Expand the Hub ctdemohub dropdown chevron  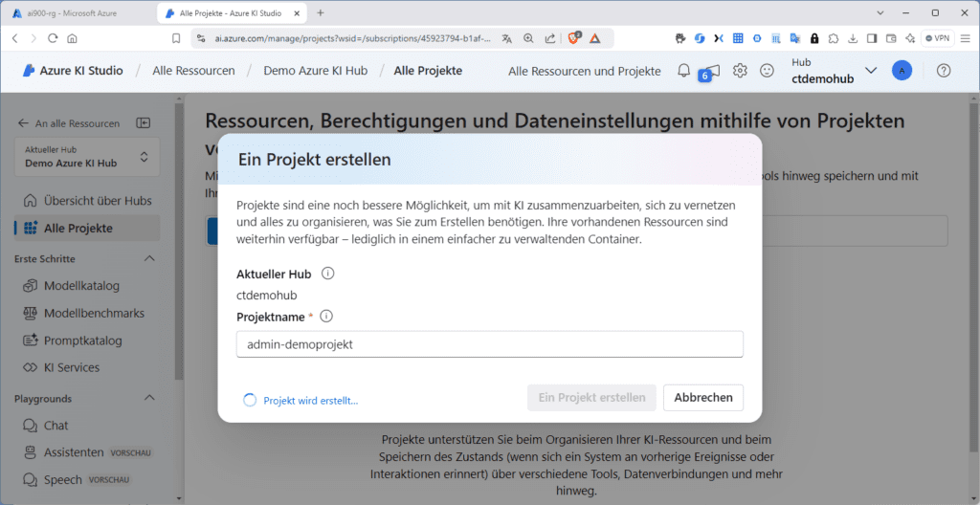(x=871, y=71)
